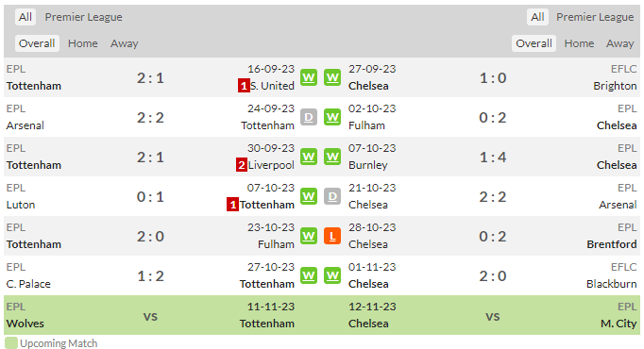Click the D badge for Chelsea vs Arsenal

tap(332, 196)
